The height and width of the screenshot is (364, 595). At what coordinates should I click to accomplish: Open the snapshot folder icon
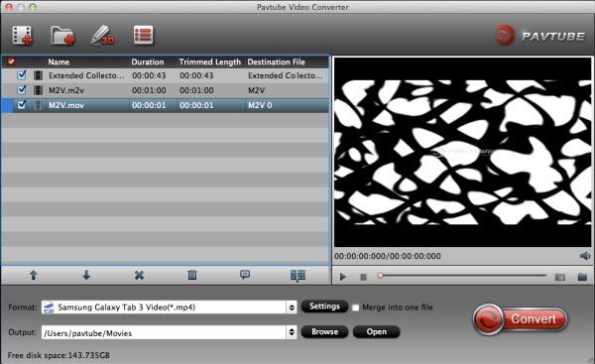tap(582, 277)
